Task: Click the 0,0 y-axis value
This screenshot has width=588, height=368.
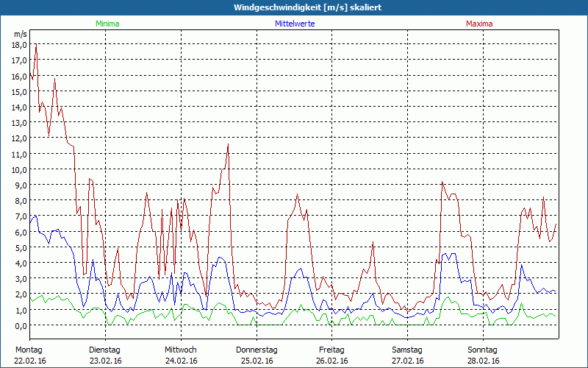Action: point(21,325)
